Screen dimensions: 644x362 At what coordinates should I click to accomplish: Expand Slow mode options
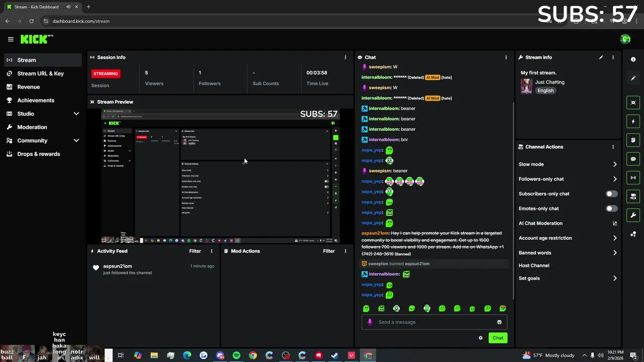coord(615,164)
